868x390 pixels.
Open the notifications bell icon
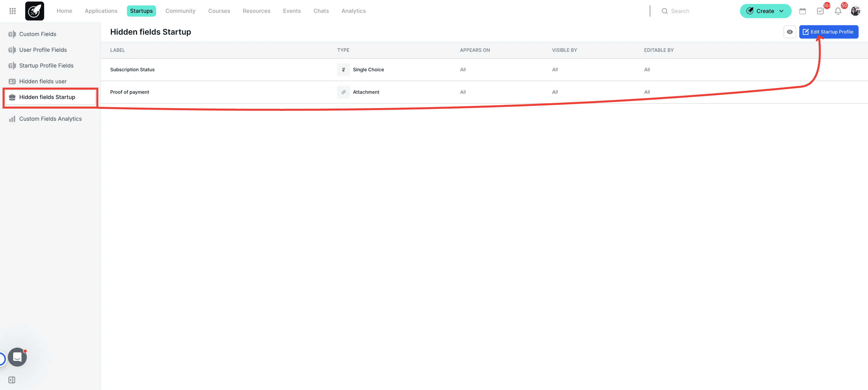[838, 11]
